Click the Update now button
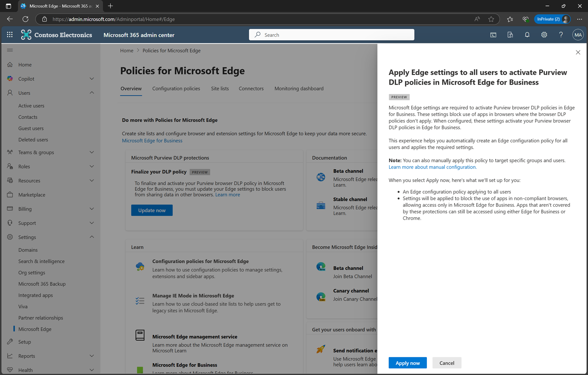This screenshot has width=588, height=375. tap(152, 210)
